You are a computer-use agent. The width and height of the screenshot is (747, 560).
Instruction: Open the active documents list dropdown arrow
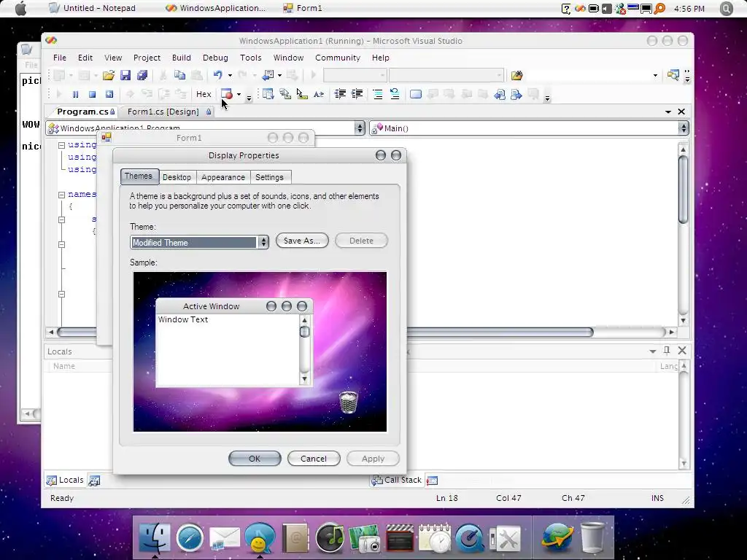[x=668, y=112]
